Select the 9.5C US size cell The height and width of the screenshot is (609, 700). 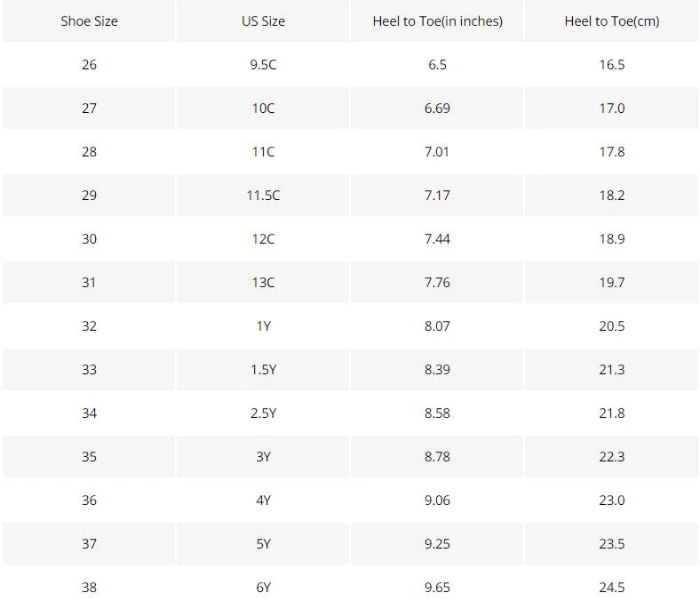(x=263, y=65)
